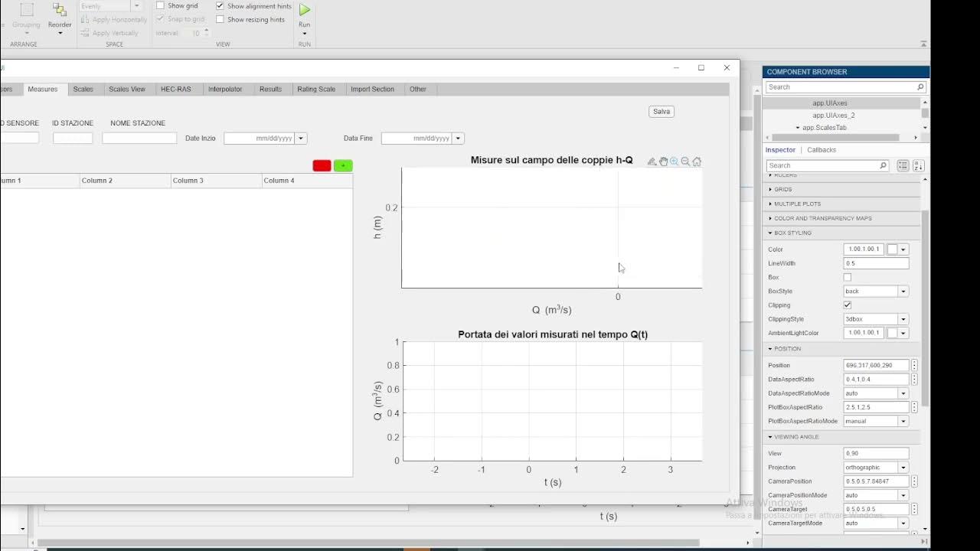Open Position property editor with three-dots button

click(x=914, y=366)
